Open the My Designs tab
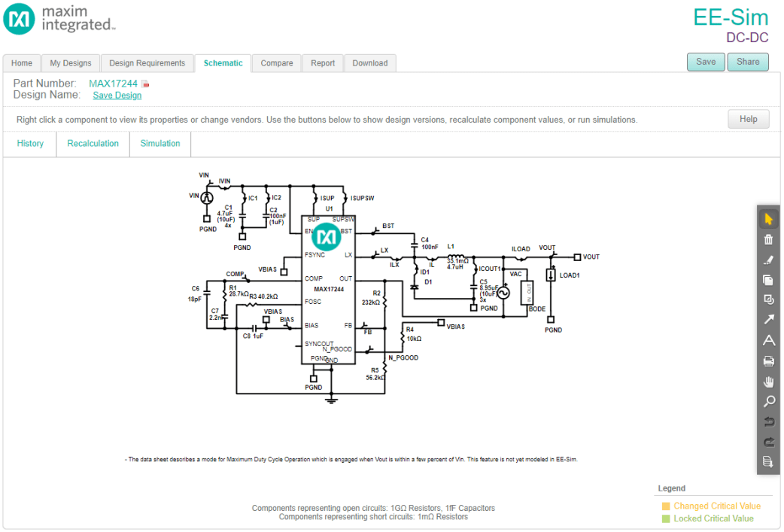 pyautogui.click(x=71, y=63)
